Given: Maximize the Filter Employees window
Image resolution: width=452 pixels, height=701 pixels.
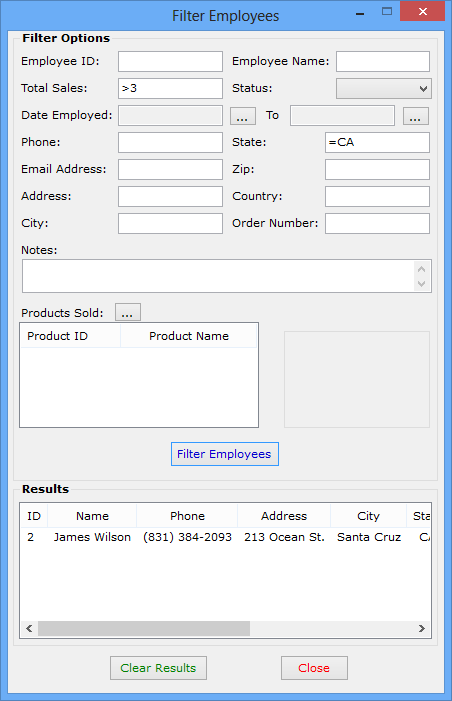Looking at the screenshot, I should pyautogui.click(x=387, y=12).
